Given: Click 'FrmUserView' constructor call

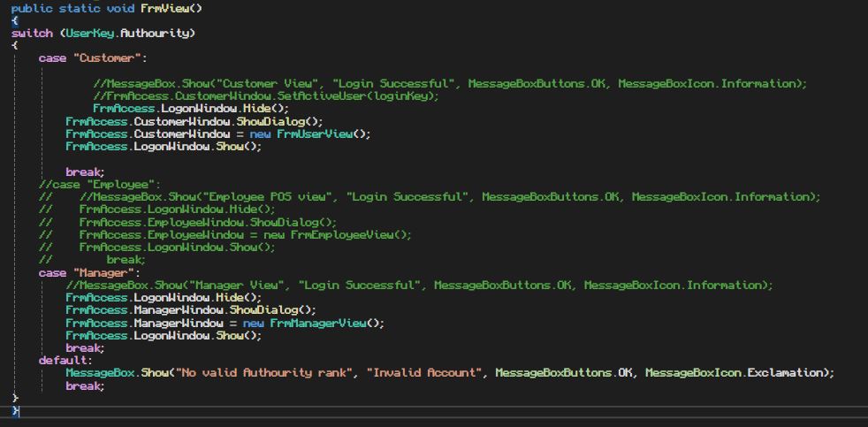Looking at the screenshot, I should tap(315, 134).
